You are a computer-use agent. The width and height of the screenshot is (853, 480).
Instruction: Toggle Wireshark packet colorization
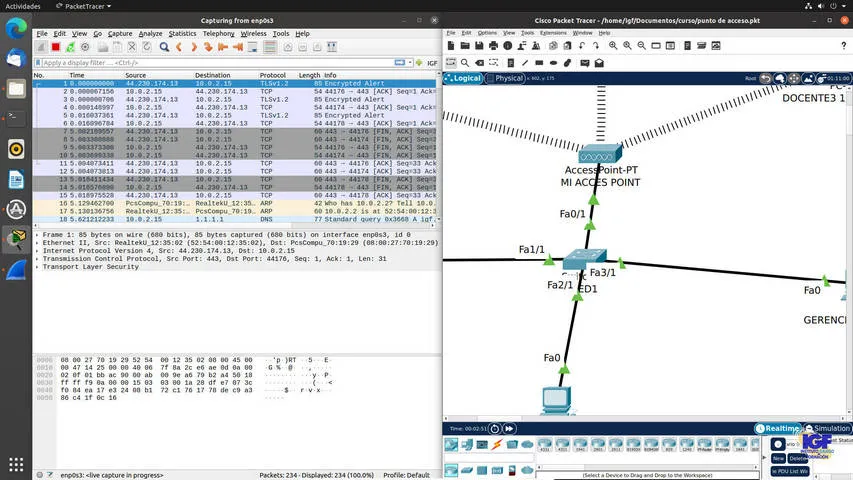point(270,47)
